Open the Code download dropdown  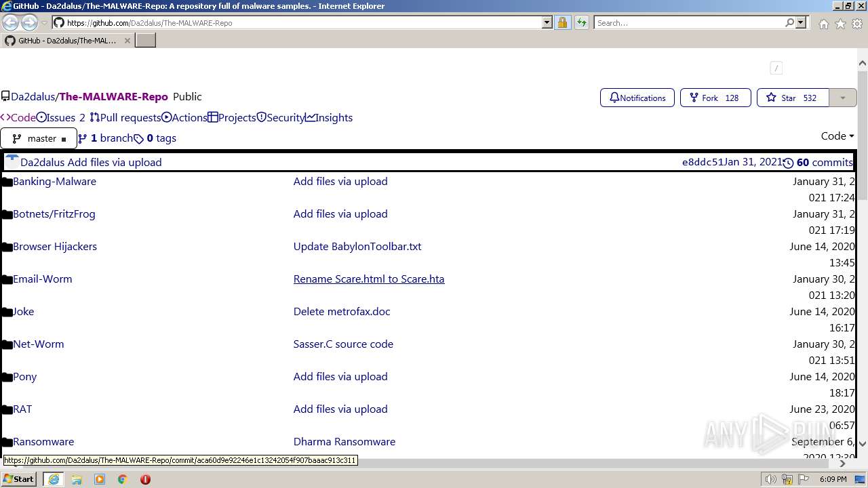coord(837,136)
